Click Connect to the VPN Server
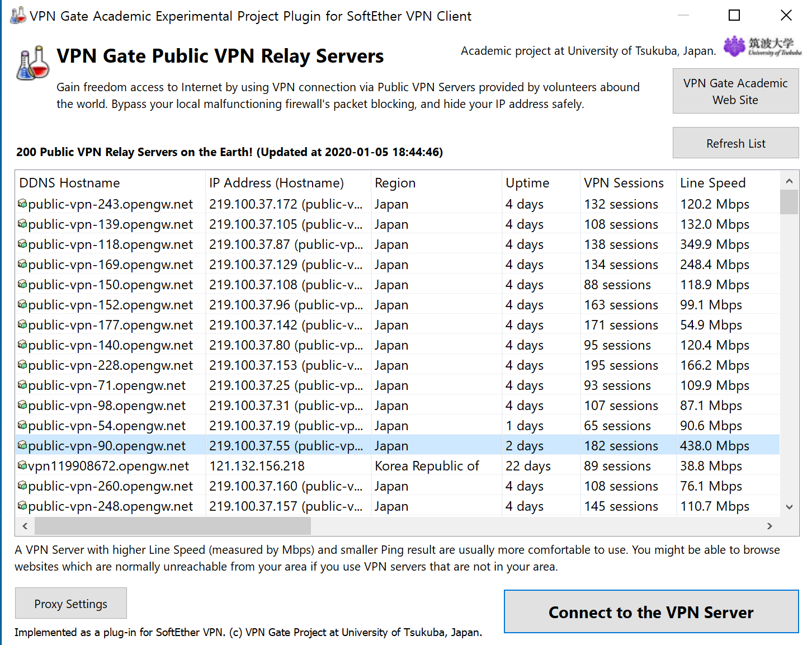This screenshot has width=812, height=645. (651, 612)
